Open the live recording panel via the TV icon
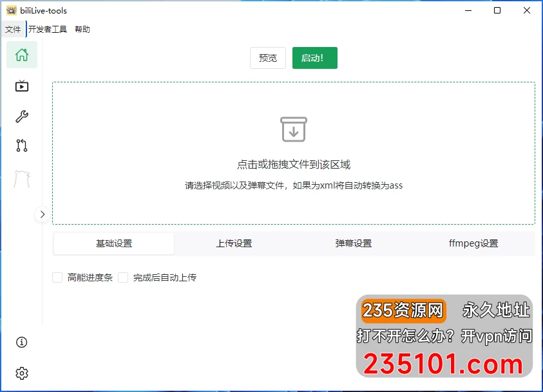The height and width of the screenshot is (392, 543). coord(21,86)
